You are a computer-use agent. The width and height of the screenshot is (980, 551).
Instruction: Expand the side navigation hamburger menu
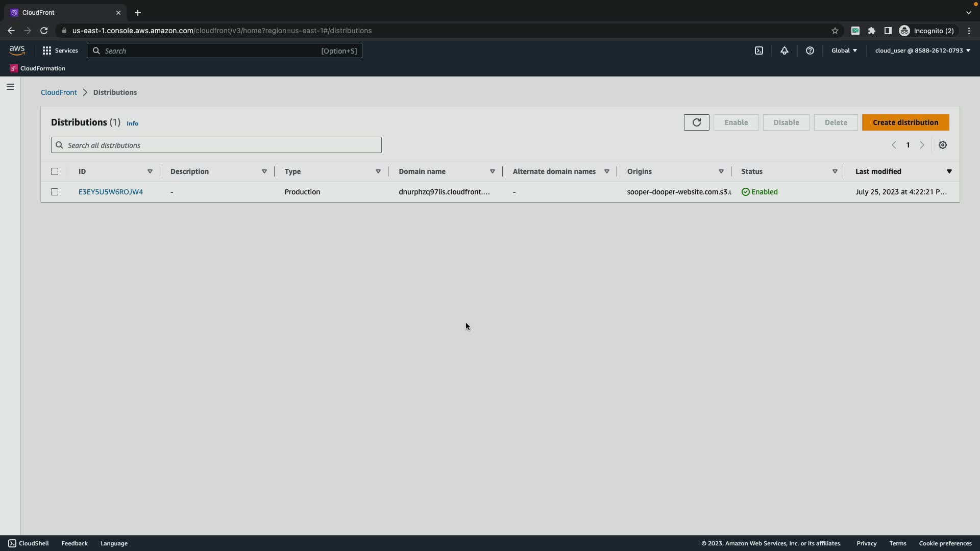coord(10,87)
